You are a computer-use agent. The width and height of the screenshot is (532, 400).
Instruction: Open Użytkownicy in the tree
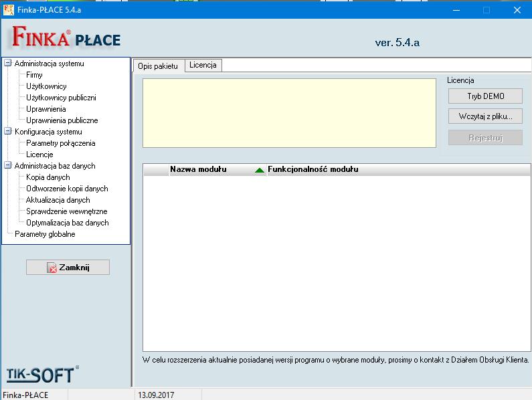click(x=46, y=86)
